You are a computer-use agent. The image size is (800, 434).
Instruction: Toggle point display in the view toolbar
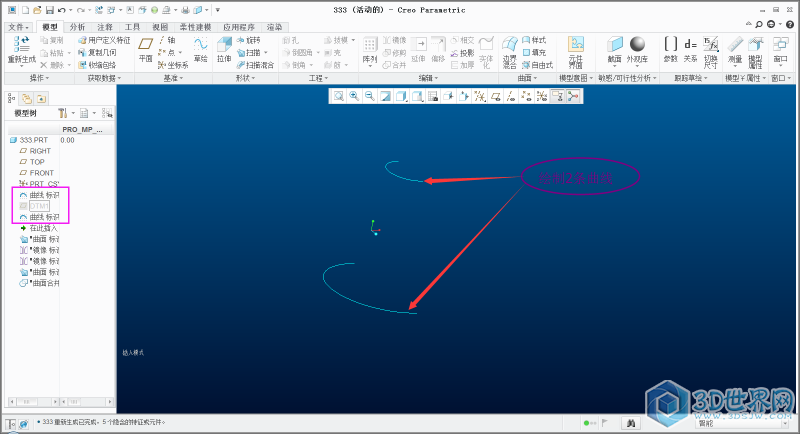click(527, 96)
